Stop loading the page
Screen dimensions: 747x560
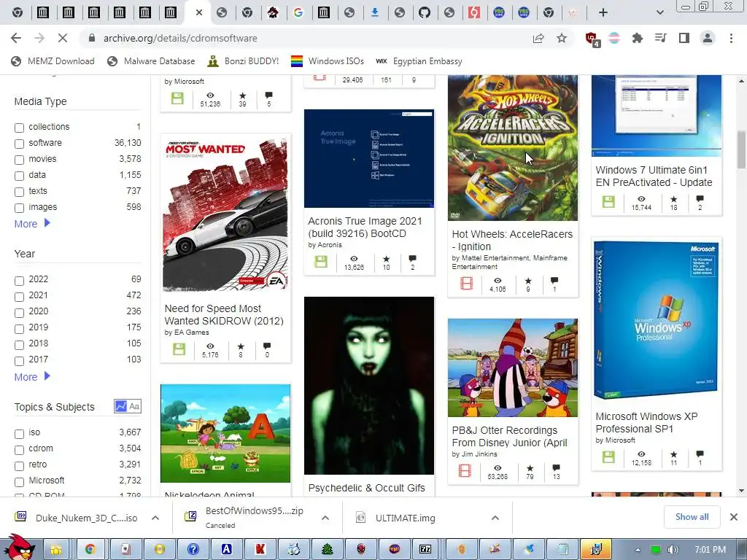(63, 38)
